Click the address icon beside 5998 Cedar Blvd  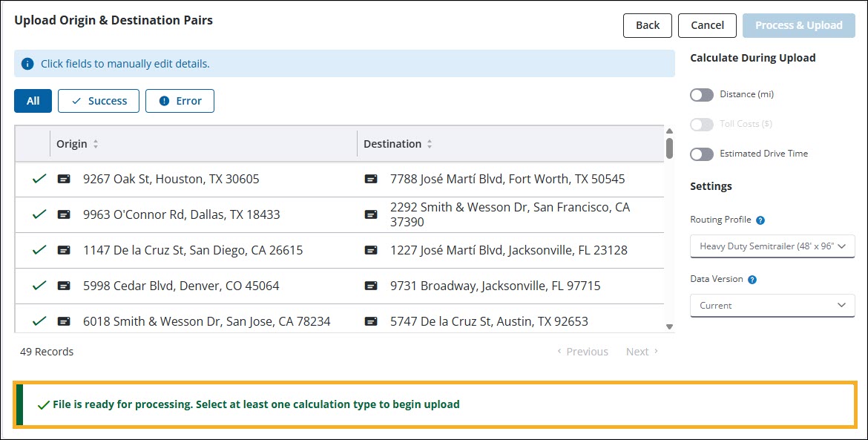pyautogui.click(x=65, y=286)
